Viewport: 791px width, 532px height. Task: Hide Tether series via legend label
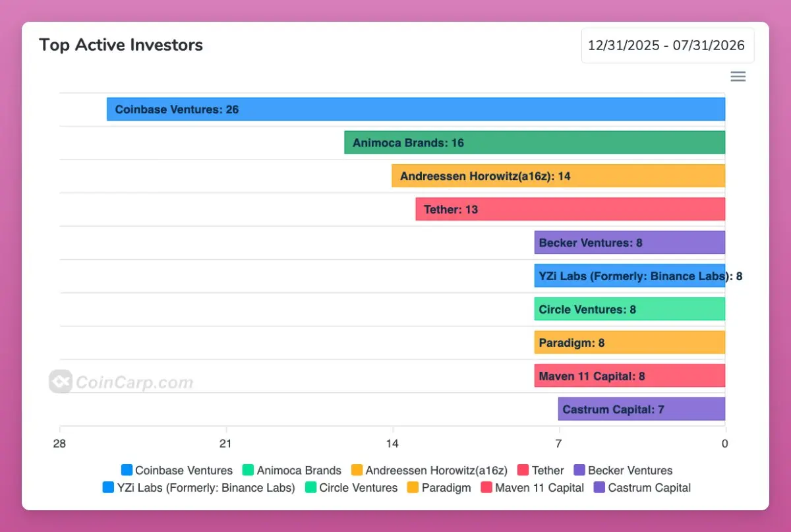[x=548, y=471]
